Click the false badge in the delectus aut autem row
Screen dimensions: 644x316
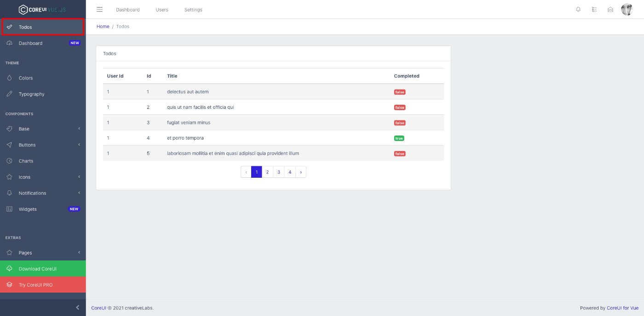point(400,92)
